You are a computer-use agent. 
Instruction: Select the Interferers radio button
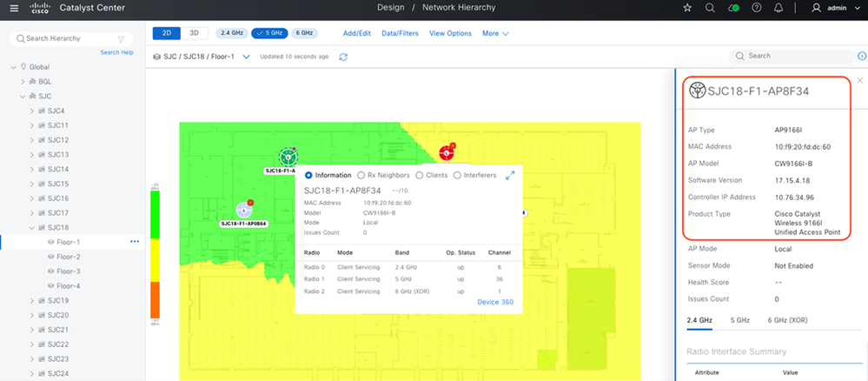(457, 175)
